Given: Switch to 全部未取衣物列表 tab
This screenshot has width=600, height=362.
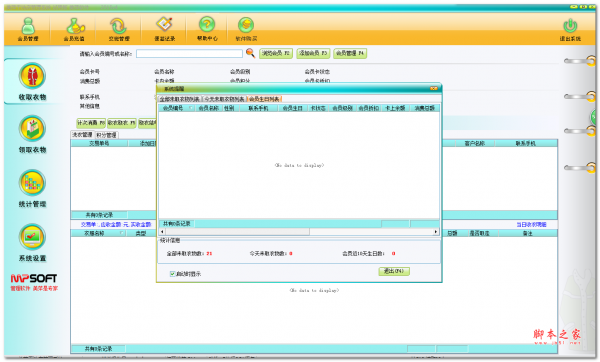Looking at the screenshot, I should click(179, 99).
